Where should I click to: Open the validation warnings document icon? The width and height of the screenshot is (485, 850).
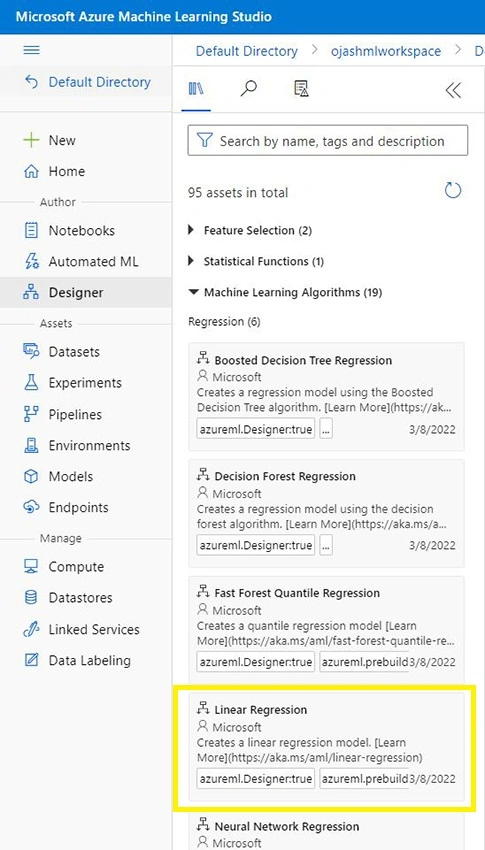pos(301,89)
